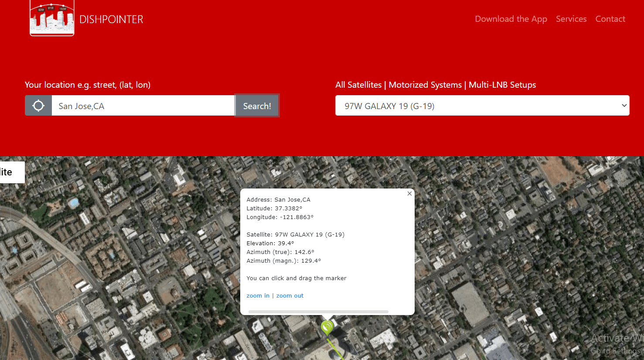Viewport: 644px width, 360px height.
Task: Open the 97W GALAXY 19 satellite dropdown
Action: coord(475,106)
